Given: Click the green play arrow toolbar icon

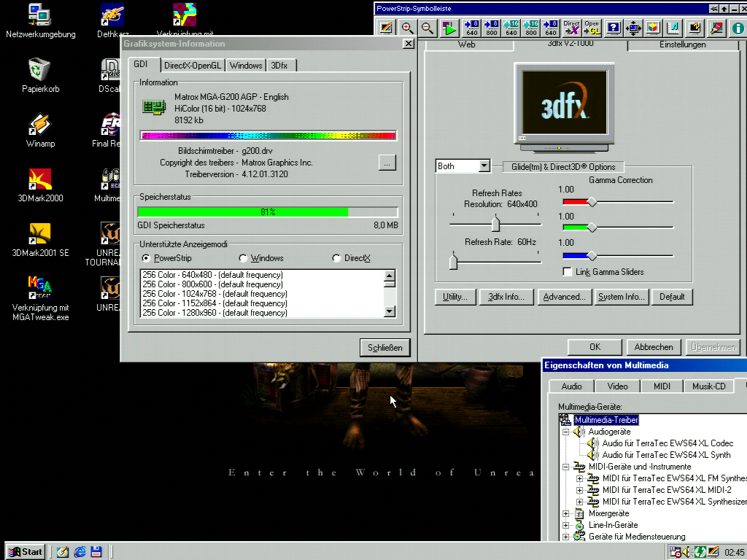Looking at the screenshot, I should click(x=449, y=28).
